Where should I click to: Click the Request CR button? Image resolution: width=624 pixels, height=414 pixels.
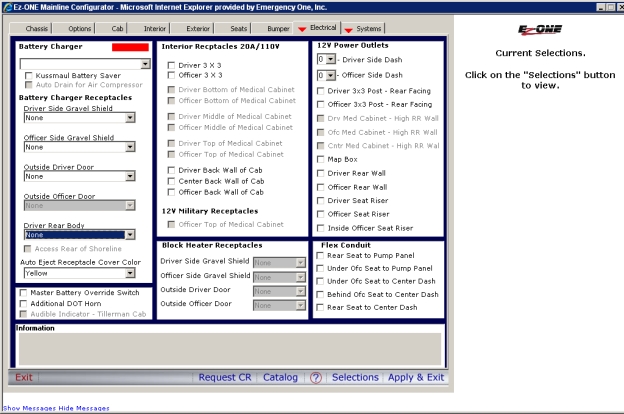tap(225, 377)
